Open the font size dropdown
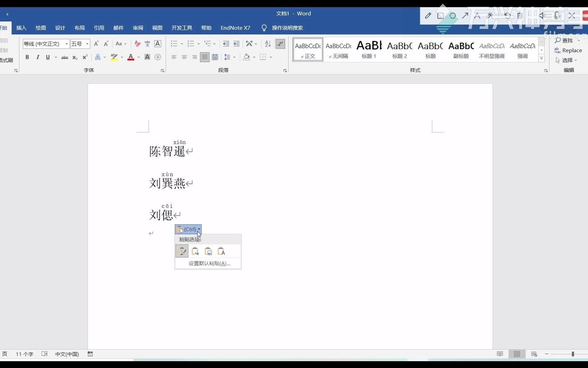 pyautogui.click(x=87, y=44)
